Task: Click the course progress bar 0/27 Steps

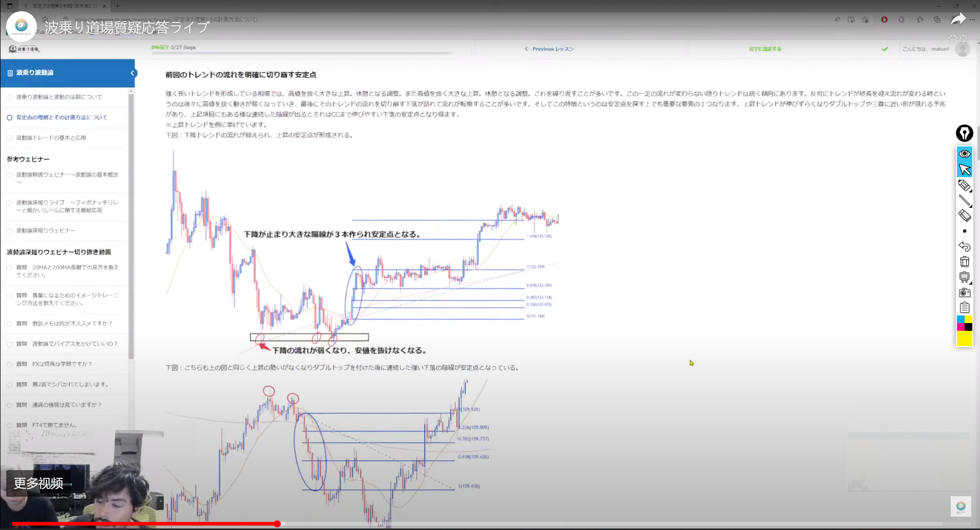Action: coord(302,52)
